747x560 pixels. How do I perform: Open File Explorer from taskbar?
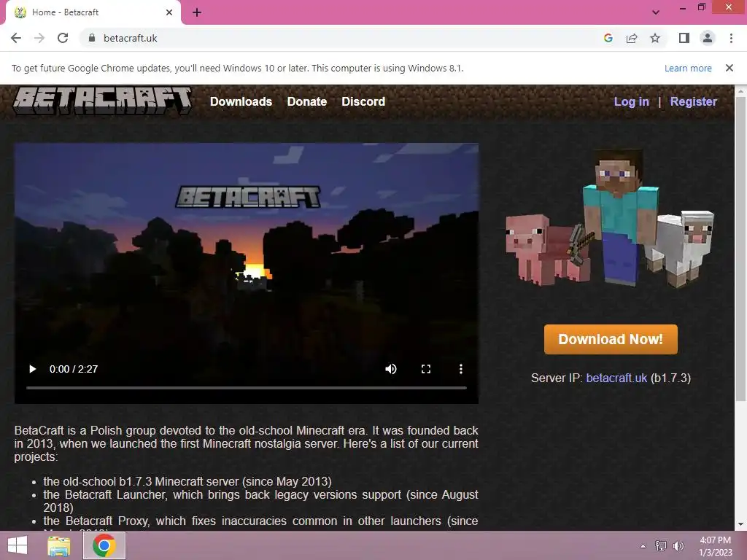[x=59, y=545]
